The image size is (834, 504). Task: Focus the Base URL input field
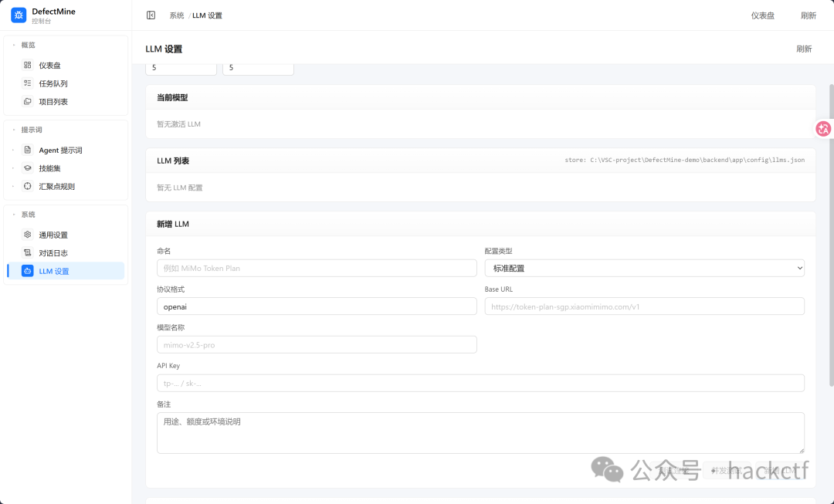click(644, 306)
